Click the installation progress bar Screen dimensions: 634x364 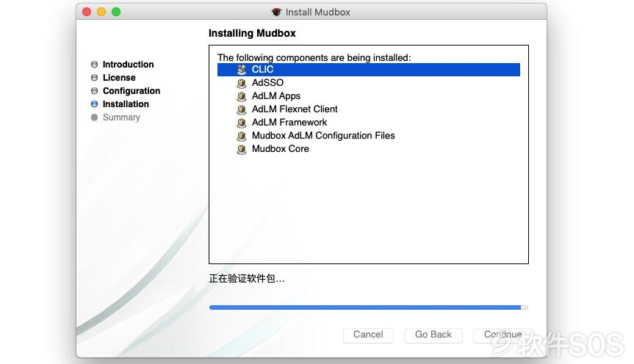click(368, 307)
